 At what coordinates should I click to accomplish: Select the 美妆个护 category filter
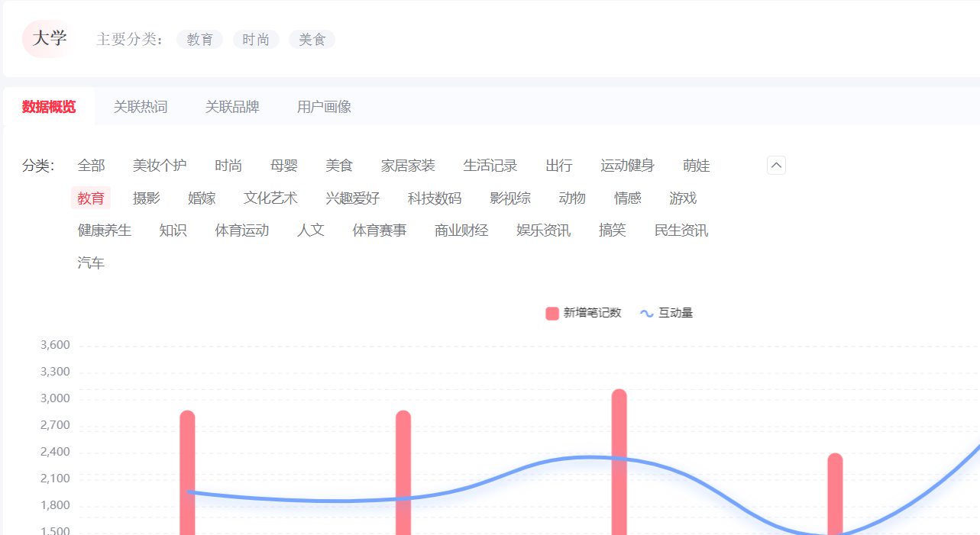click(x=160, y=166)
